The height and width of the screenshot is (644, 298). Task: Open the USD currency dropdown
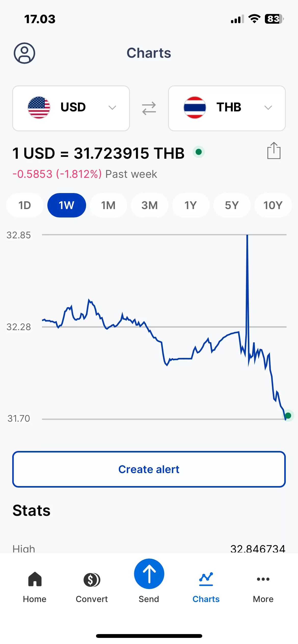click(x=71, y=108)
